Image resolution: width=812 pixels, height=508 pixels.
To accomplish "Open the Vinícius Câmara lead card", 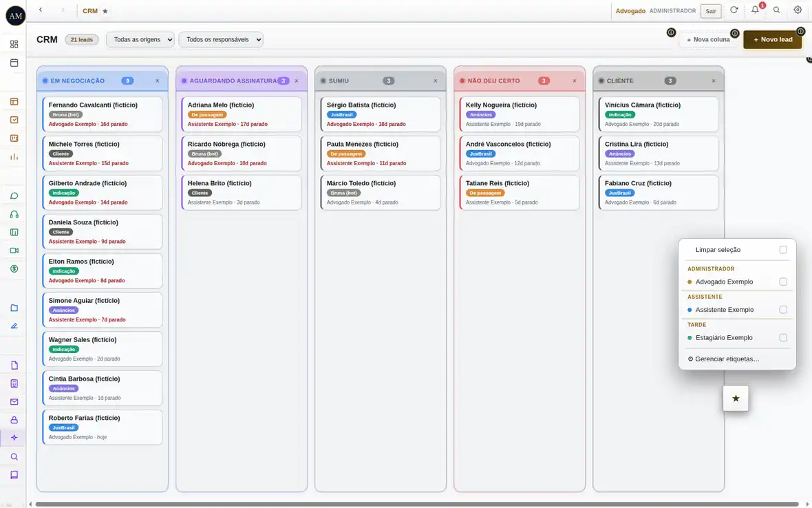I will click(x=659, y=114).
